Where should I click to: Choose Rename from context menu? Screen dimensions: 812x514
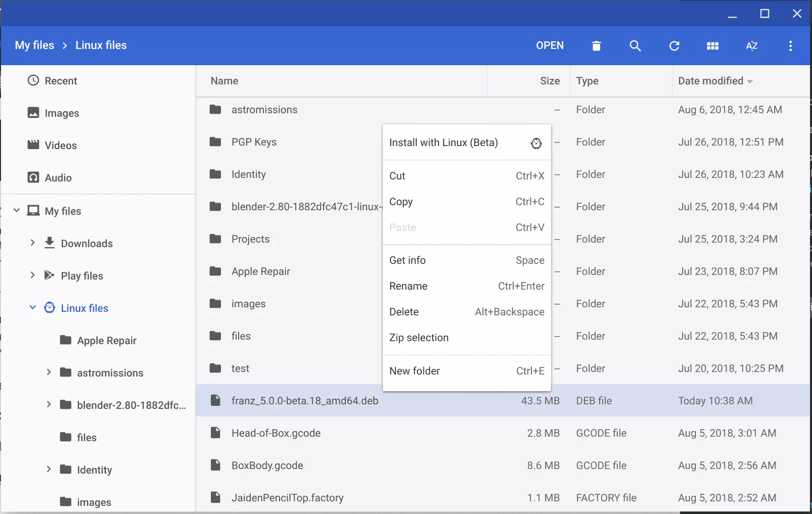coord(467,286)
